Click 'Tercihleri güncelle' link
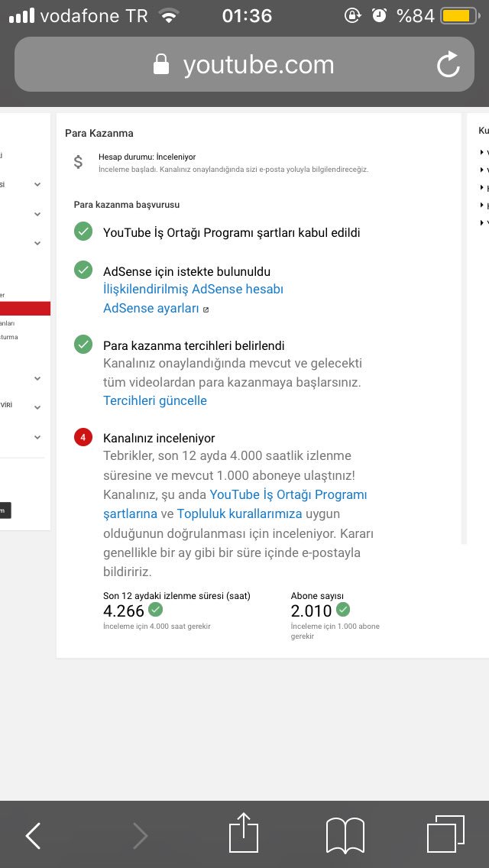The image size is (489, 868). (x=155, y=400)
